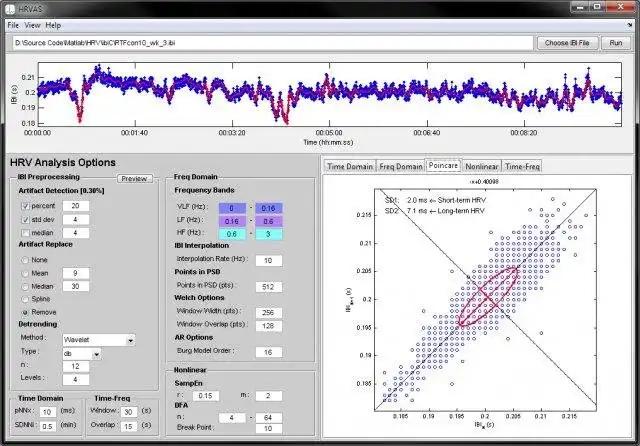
Task: Click the IBI file path field
Action: point(273,43)
